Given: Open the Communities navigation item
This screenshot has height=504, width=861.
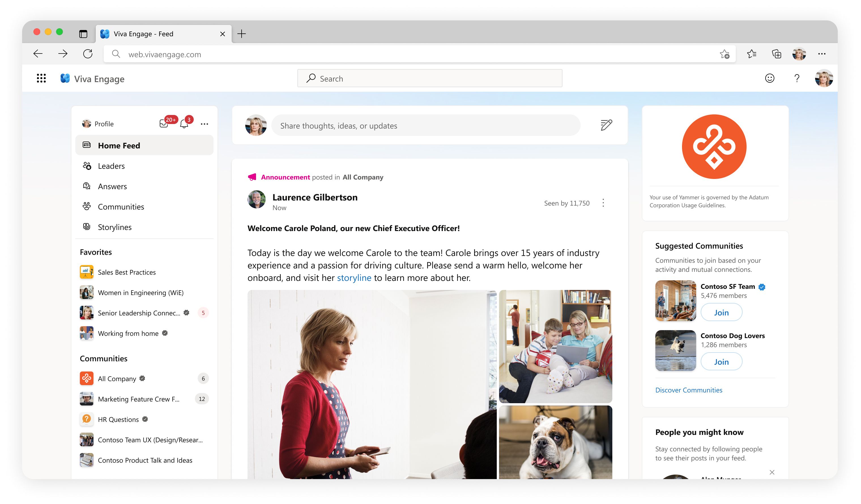Looking at the screenshot, I should coord(121,207).
